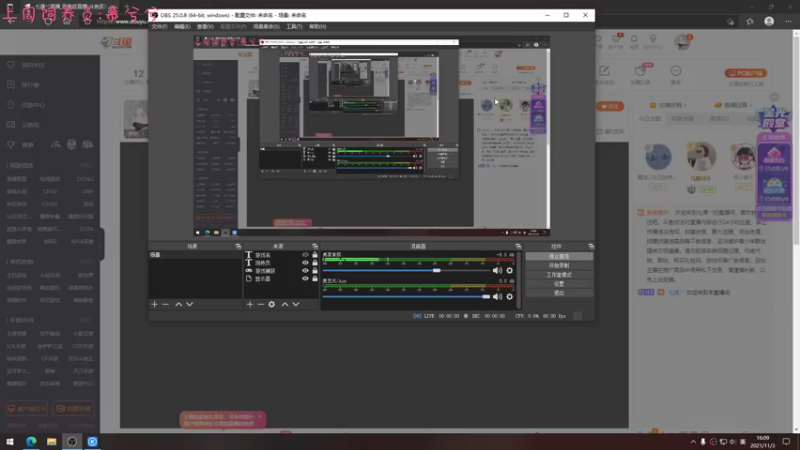This screenshot has height=450, width=800.
Task: Select the 显示器 source row
Action: pyautogui.click(x=281, y=279)
